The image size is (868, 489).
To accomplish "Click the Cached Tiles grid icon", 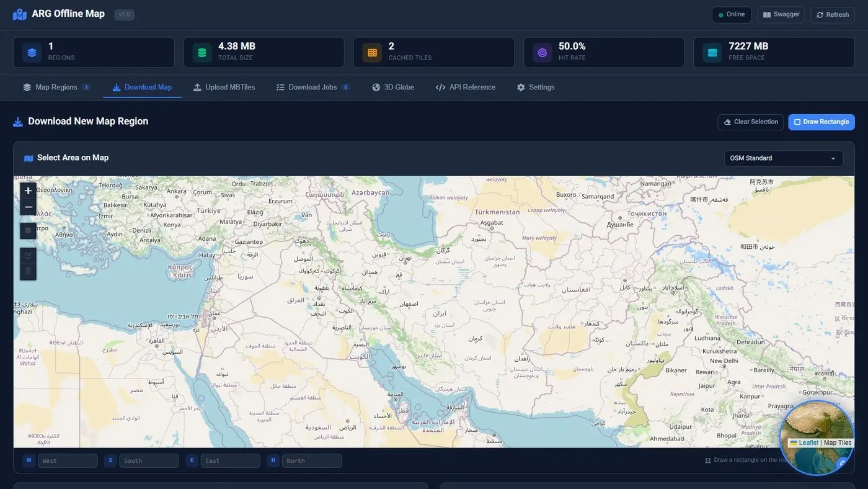I will tap(372, 53).
